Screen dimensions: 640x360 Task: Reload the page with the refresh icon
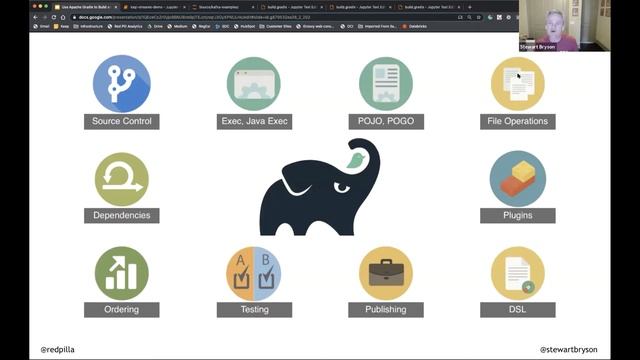[54, 17]
